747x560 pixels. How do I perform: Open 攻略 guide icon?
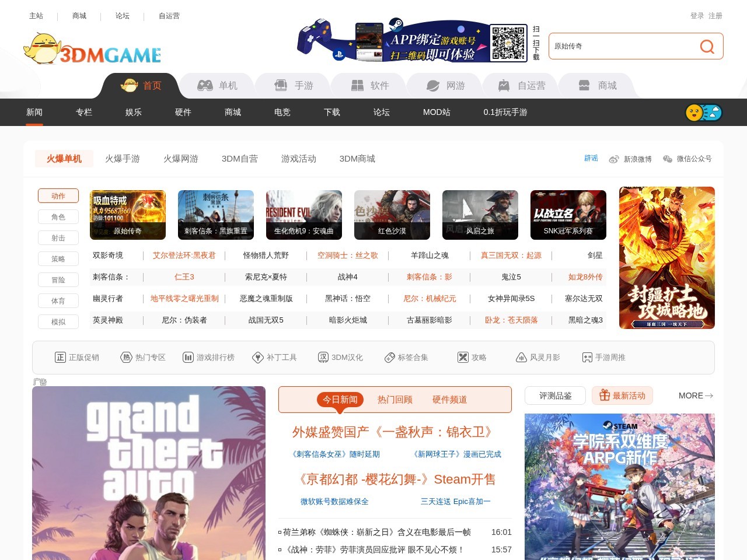coord(472,358)
